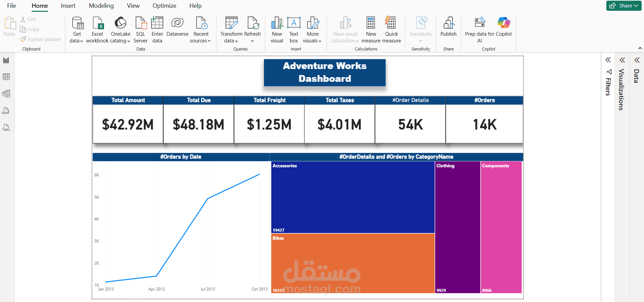Open OneLake catalog dropdown arrow
This screenshot has width=644, height=302.
point(129,41)
